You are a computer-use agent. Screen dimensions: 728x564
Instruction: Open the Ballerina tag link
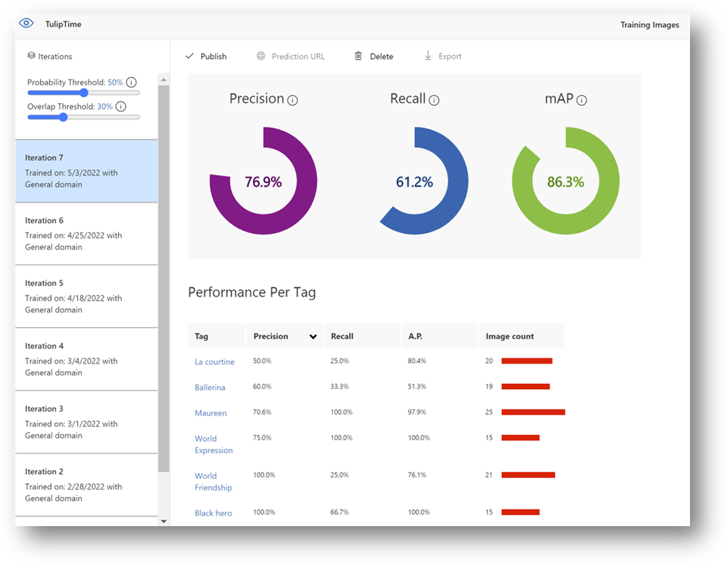(x=210, y=387)
